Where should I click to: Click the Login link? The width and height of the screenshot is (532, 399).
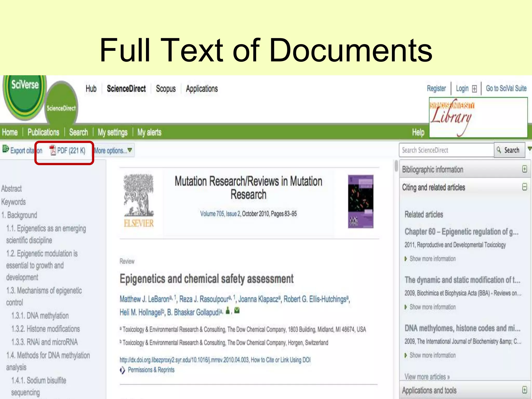pos(462,89)
